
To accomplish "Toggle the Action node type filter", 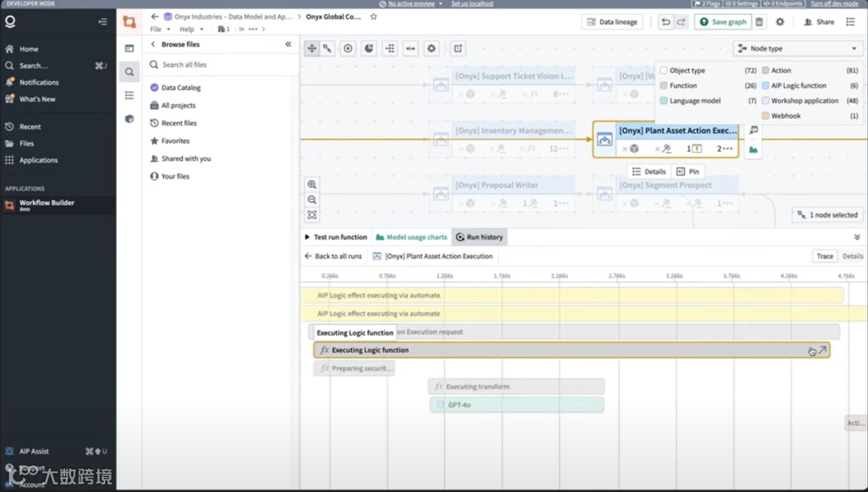I will click(766, 70).
